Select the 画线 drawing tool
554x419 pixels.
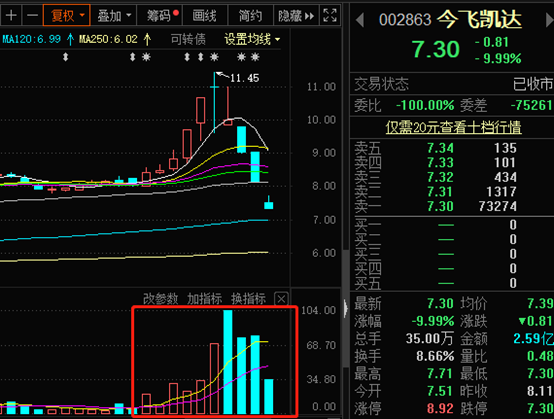tap(205, 16)
